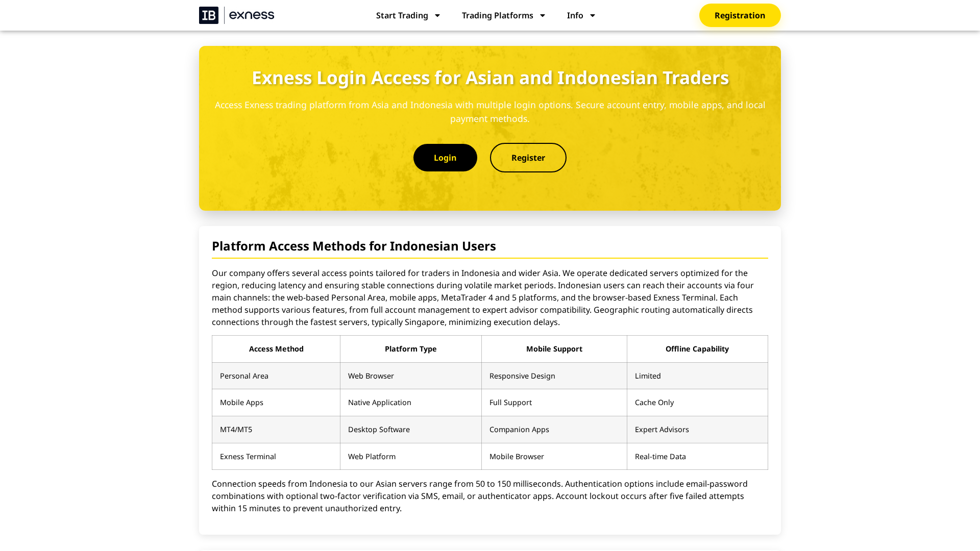This screenshot has height=551, width=980.
Task: Click the Mobile Browser cell
Action: (554, 457)
